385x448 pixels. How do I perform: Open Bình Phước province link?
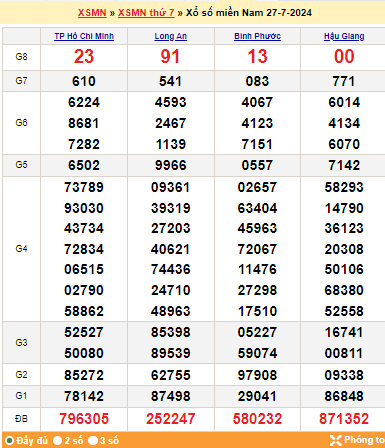pos(257,36)
